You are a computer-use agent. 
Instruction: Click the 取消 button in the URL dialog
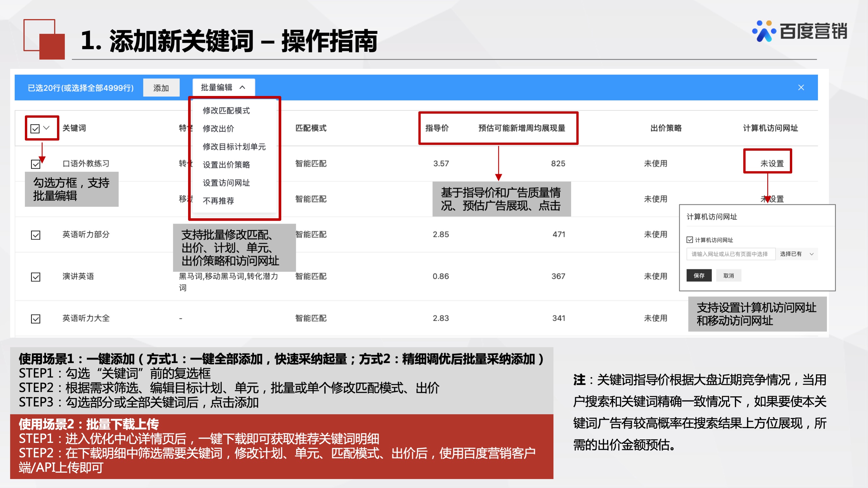point(728,275)
